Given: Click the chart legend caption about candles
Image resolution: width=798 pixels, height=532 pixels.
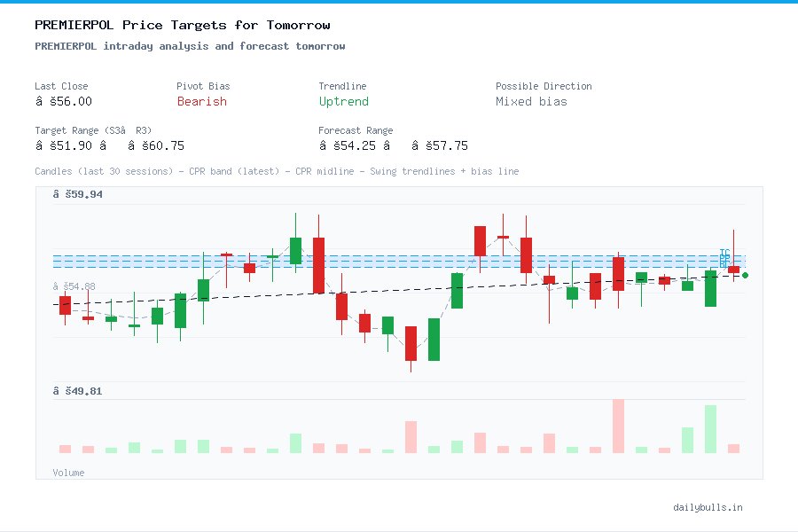Looking at the screenshot, I should 277,171.
